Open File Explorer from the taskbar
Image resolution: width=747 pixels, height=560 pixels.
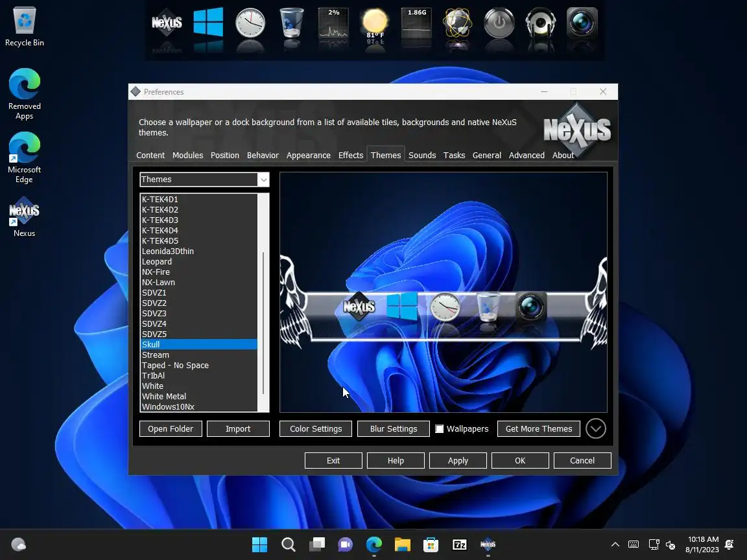tap(403, 544)
